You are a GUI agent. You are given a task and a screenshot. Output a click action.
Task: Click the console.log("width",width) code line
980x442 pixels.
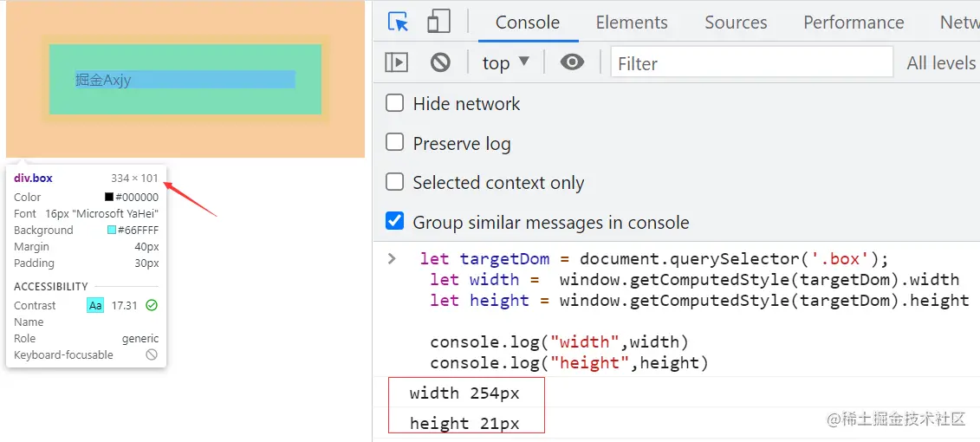pyautogui.click(x=559, y=342)
